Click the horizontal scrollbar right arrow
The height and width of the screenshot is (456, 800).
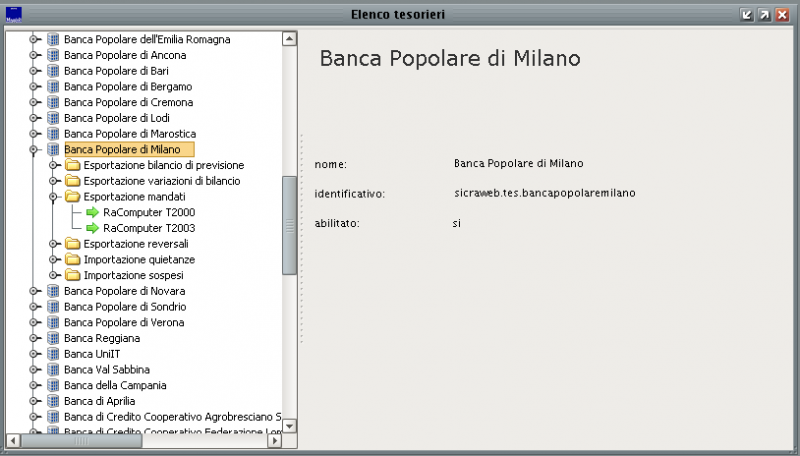275,440
